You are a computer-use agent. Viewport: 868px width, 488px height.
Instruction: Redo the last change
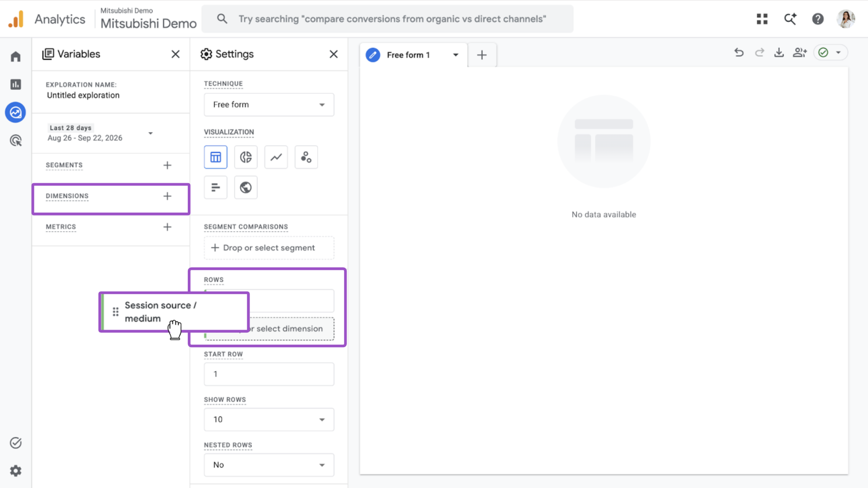pyautogui.click(x=759, y=53)
